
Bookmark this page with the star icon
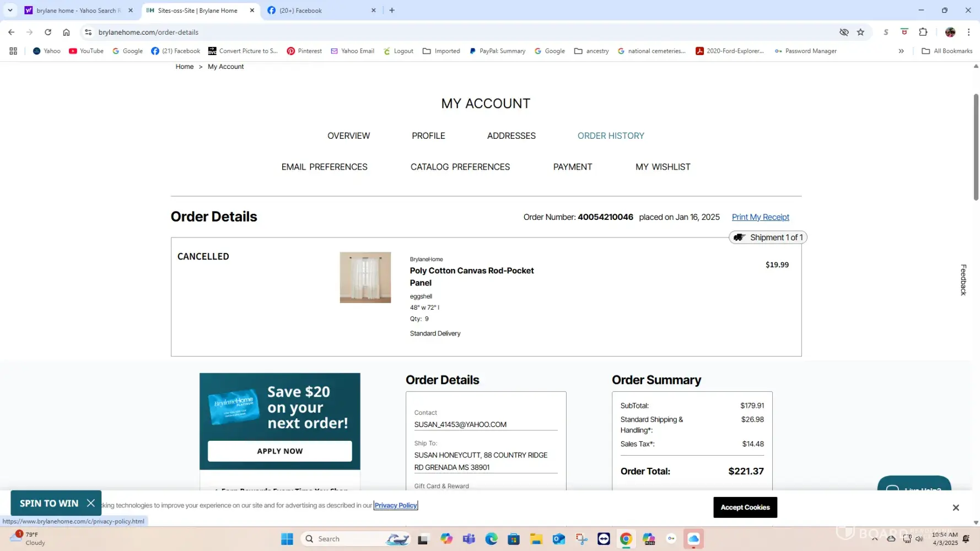[x=860, y=32]
